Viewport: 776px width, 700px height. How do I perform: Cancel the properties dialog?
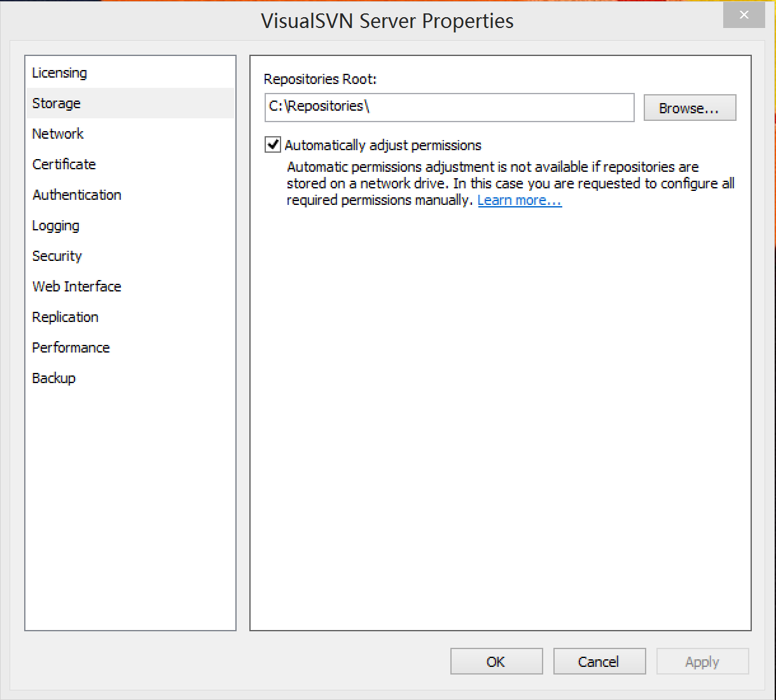(x=599, y=662)
